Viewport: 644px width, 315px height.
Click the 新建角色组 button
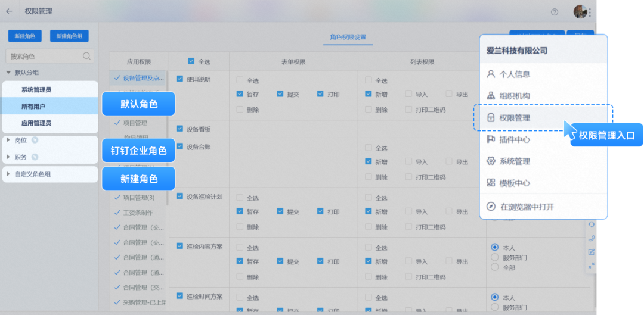tap(69, 36)
